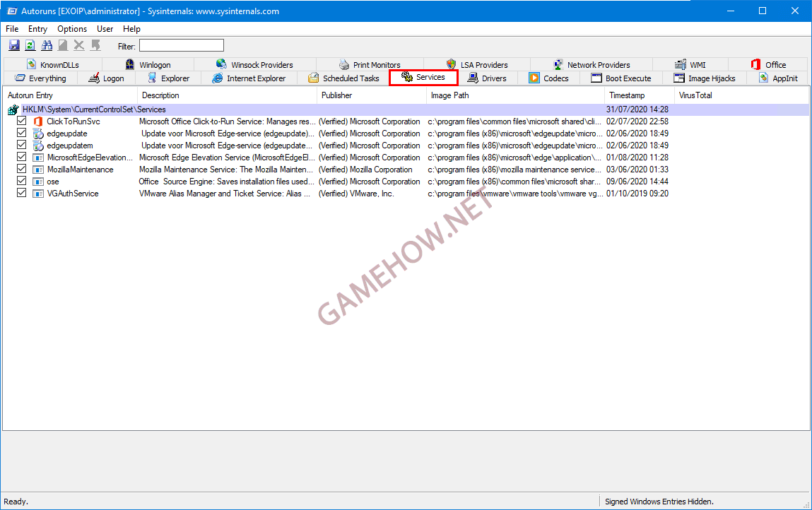The image size is (812, 510).
Task: Select '(Verified) Mozilla Corporation' publisher cell
Action: [365, 170]
